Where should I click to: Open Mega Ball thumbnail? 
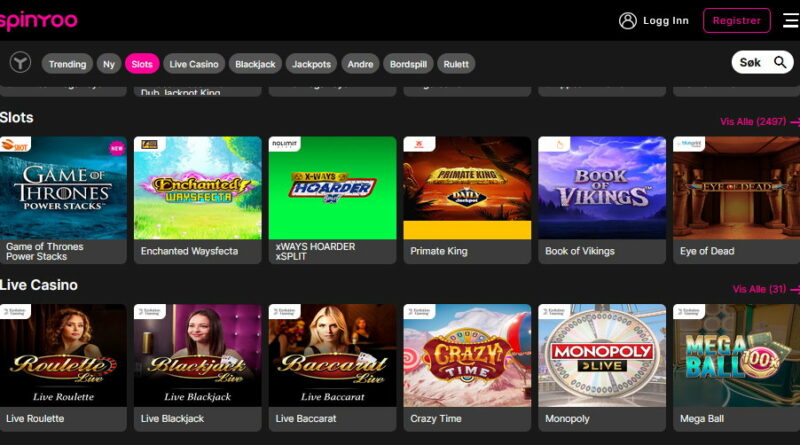pos(736,355)
